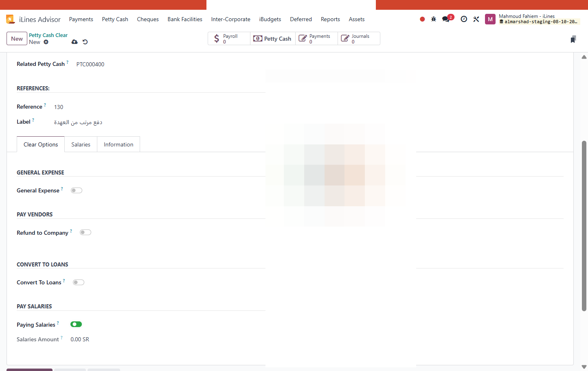Open the Reports menu
Image resolution: width=588 pixels, height=371 pixels.
click(330, 19)
